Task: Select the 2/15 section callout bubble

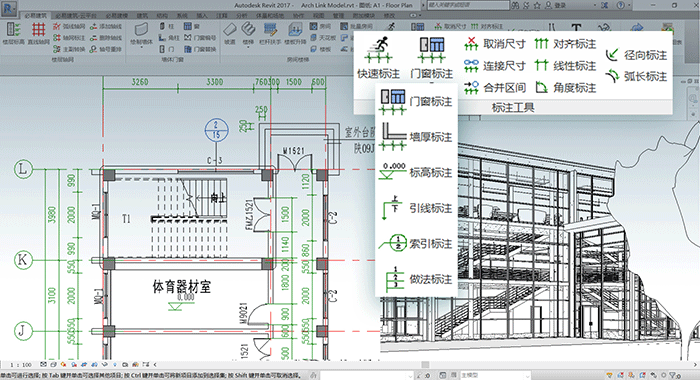Action: [217, 130]
